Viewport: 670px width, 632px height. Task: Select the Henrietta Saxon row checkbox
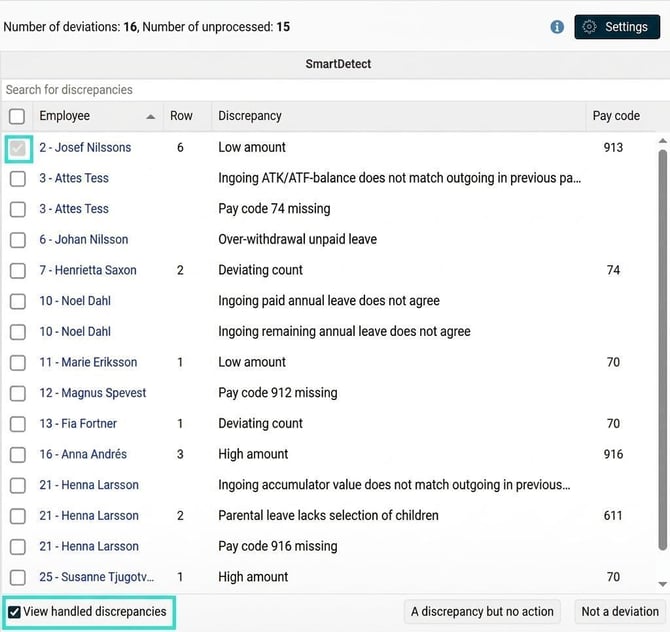18,270
